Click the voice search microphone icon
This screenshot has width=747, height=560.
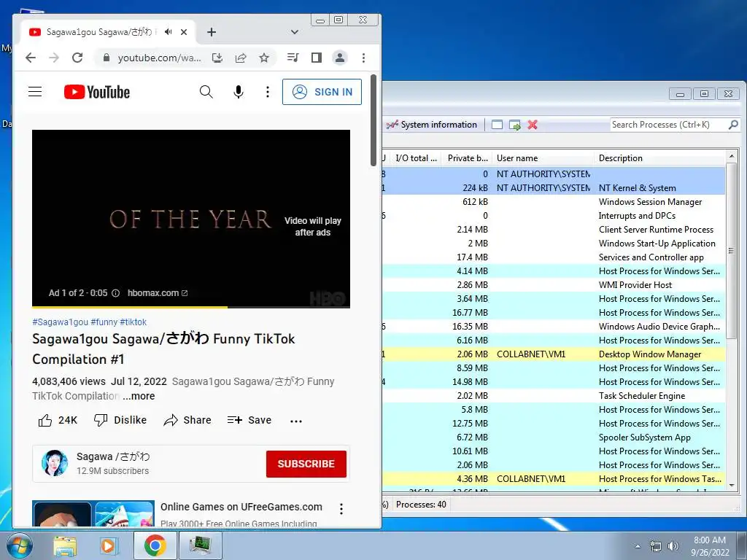click(x=239, y=91)
